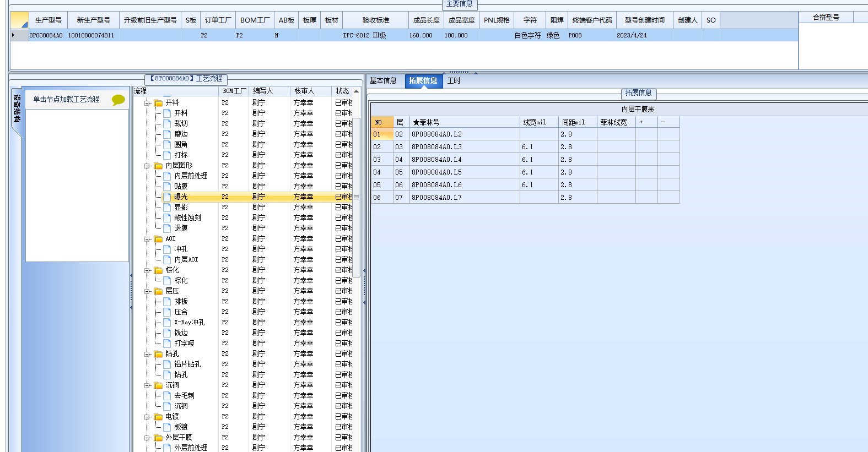Image resolution: width=868 pixels, height=452 pixels.
Task: Click the document icon for 退膜 step
Action: click(x=167, y=228)
